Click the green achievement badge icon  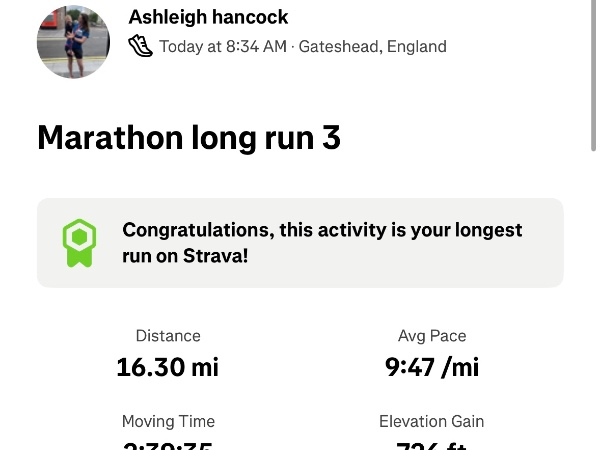pyautogui.click(x=79, y=243)
